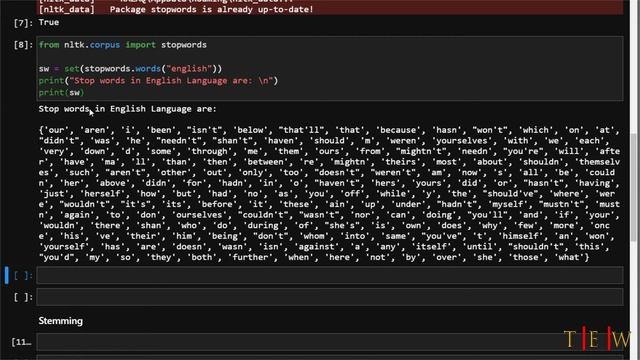Click 'Stop words in English Language are:' output
The height and width of the screenshot is (360, 640).
[x=127, y=109]
